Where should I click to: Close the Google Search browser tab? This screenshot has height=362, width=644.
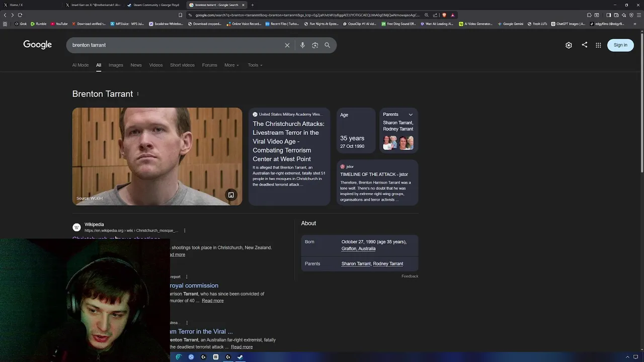(244, 5)
